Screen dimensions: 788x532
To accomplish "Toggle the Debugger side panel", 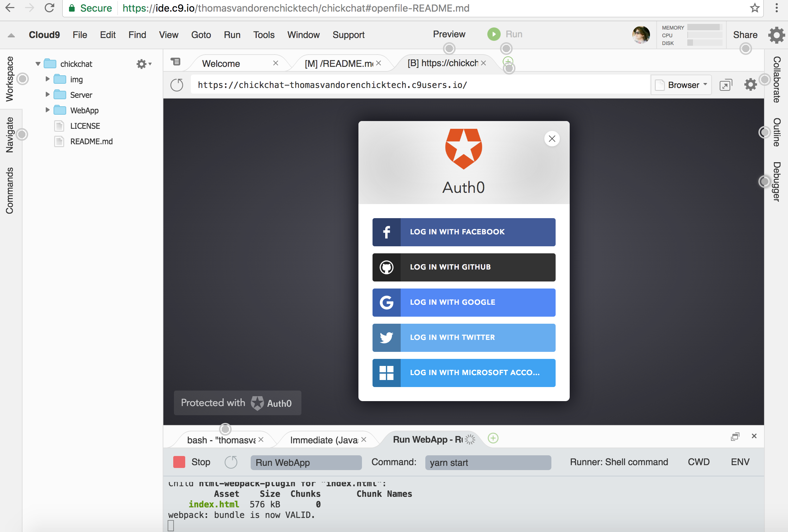I will [777, 182].
